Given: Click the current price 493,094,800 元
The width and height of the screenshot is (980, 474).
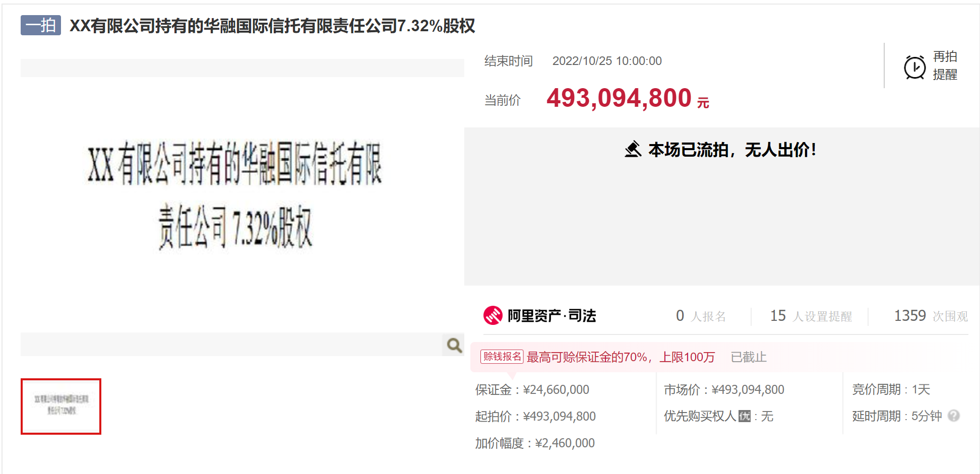Looking at the screenshot, I should tap(628, 98).
